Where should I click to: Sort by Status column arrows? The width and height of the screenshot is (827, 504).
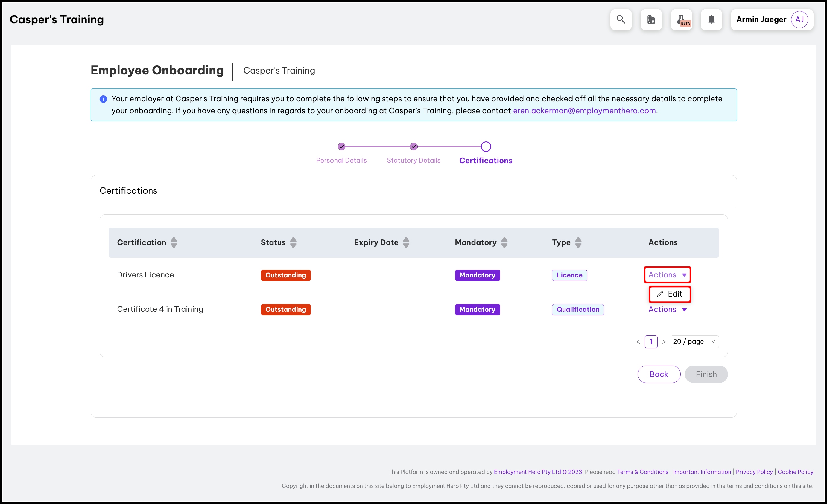click(293, 242)
